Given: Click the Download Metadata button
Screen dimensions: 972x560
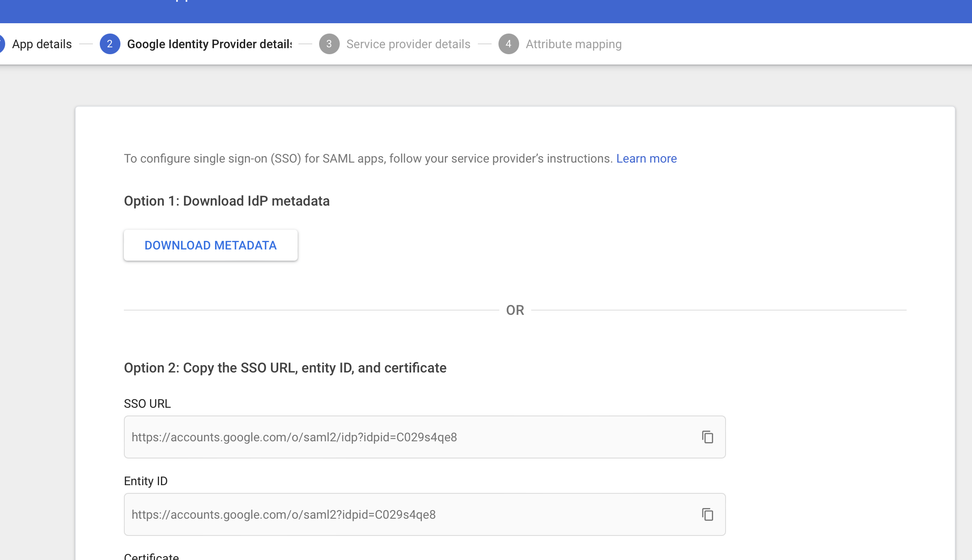Looking at the screenshot, I should coord(210,245).
